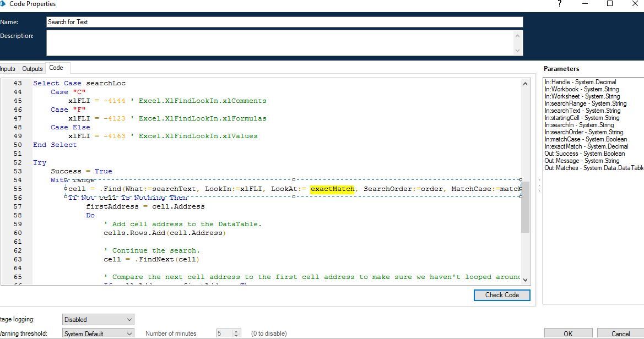Select the In:exactMatch parameter in list
The image size is (644, 339).
(586, 146)
